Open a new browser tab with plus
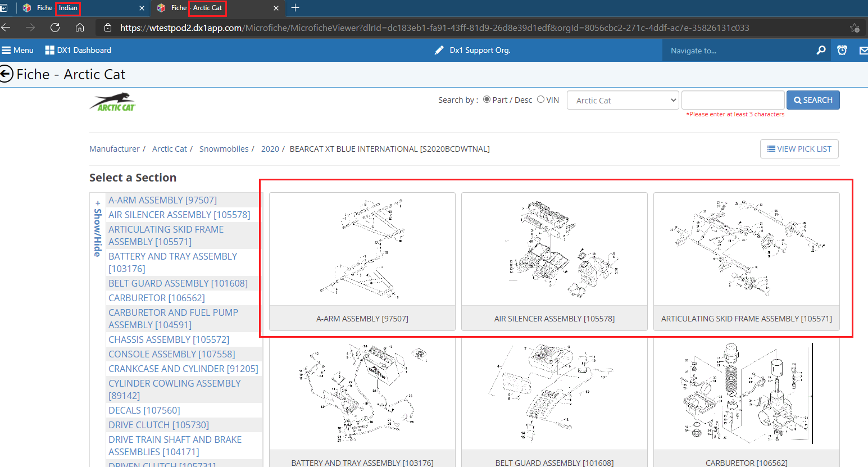The height and width of the screenshot is (467, 868). (x=295, y=8)
